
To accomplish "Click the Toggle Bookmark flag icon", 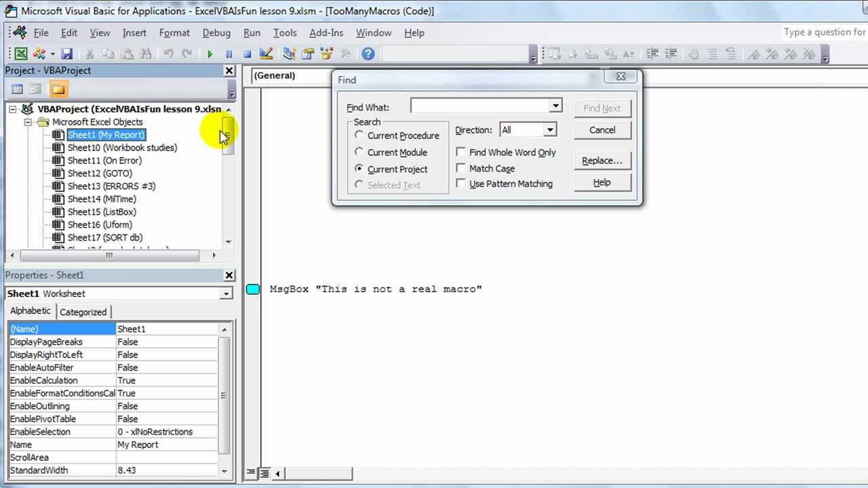I will [x=754, y=54].
